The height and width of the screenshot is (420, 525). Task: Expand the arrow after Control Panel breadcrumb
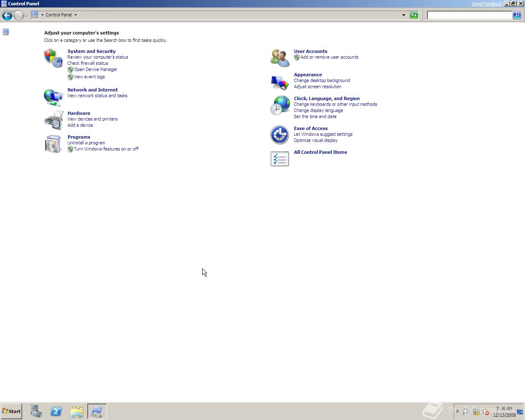75,15
